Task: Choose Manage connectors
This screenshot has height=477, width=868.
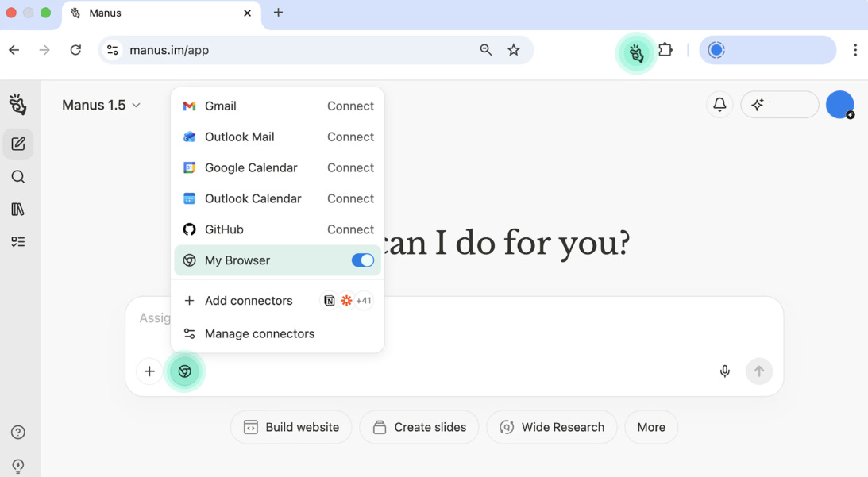Action: pyautogui.click(x=277, y=333)
